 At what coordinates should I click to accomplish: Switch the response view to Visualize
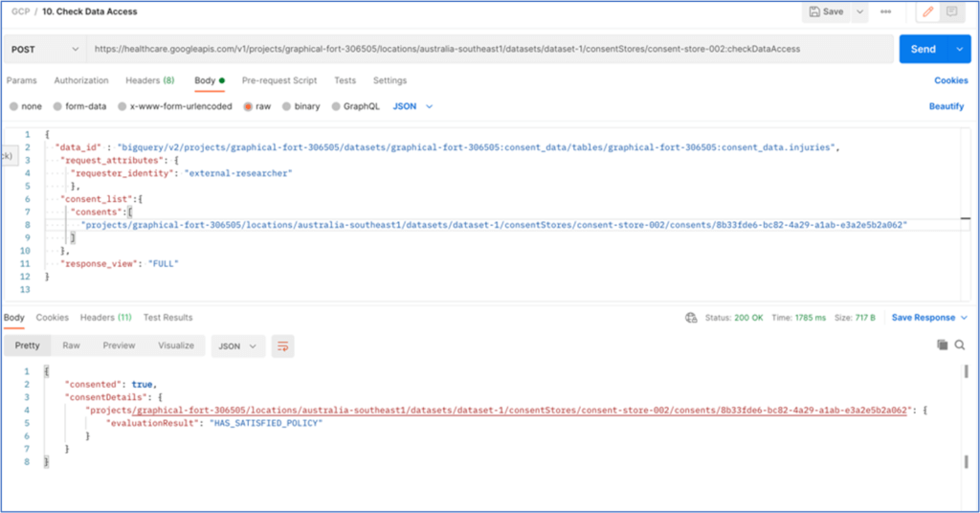click(176, 346)
